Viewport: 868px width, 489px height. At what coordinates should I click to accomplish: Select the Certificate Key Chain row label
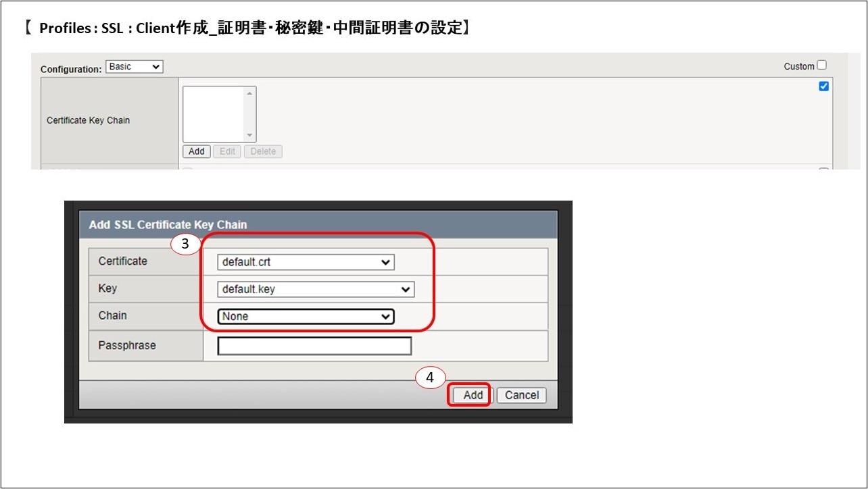coord(88,120)
